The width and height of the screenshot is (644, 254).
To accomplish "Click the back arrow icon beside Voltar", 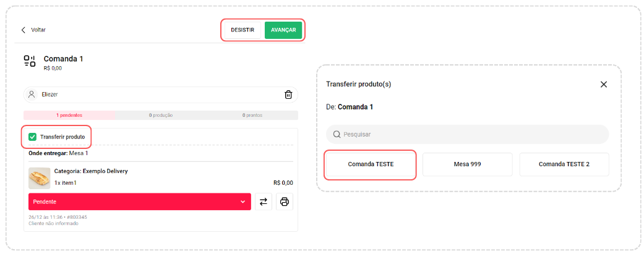I will (24, 30).
